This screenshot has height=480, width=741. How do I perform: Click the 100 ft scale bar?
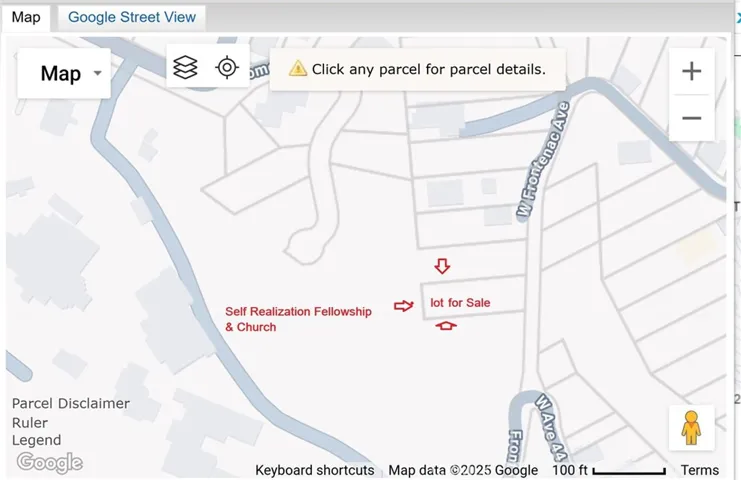click(x=609, y=470)
